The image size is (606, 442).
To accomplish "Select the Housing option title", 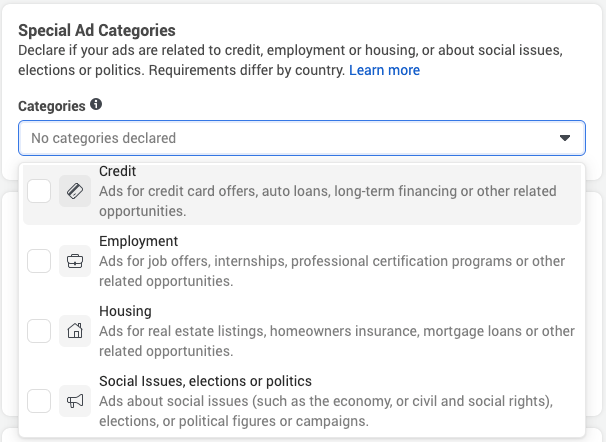I will [x=125, y=311].
